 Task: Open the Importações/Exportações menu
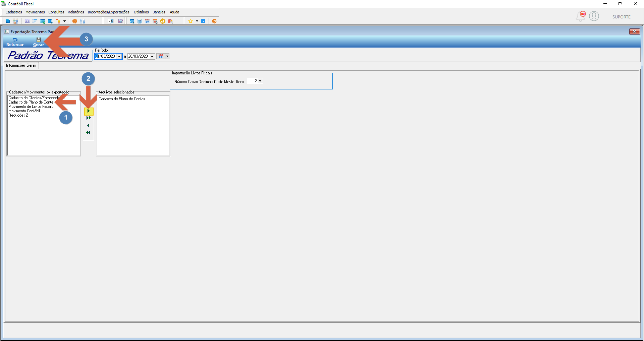click(108, 12)
